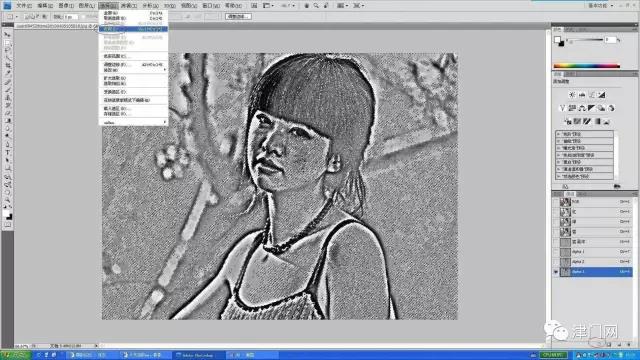Select the Alpha 1 channel thumbnail
This screenshot has height=360, width=640.
(x=565, y=252)
